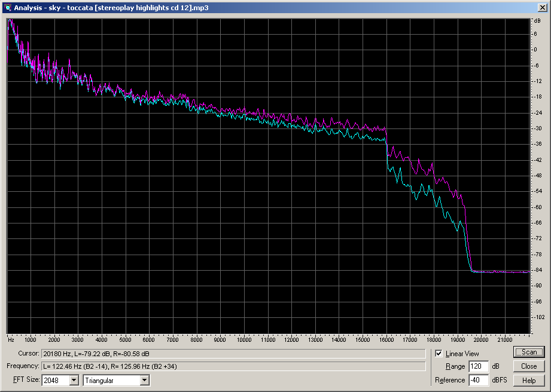This screenshot has width=551, height=392.
Task: Click the Range value input field
Action: [479, 366]
